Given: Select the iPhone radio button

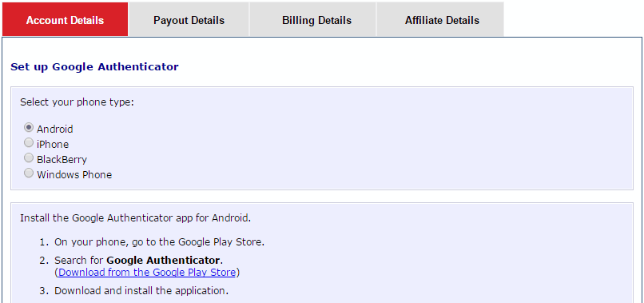Looking at the screenshot, I should click(28, 142).
